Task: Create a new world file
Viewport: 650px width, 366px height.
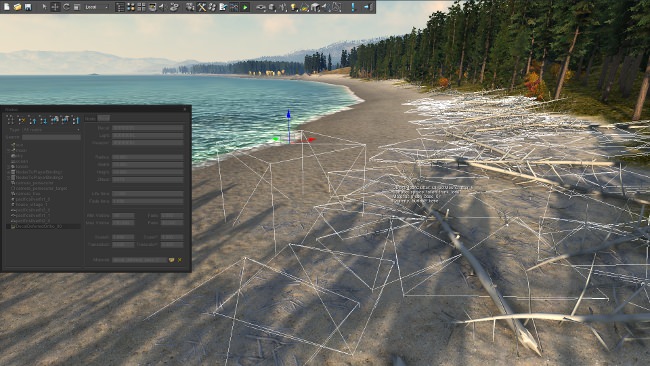Action: tap(7, 7)
